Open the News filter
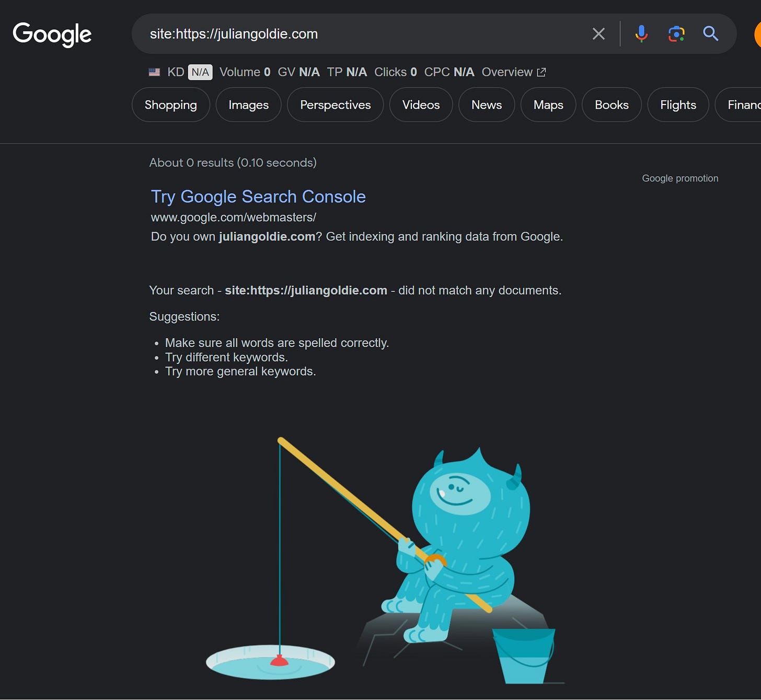 [x=487, y=105]
